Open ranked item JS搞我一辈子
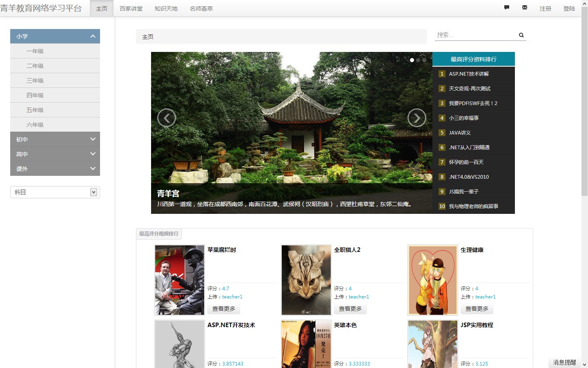The image size is (588, 368). click(x=464, y=192)
